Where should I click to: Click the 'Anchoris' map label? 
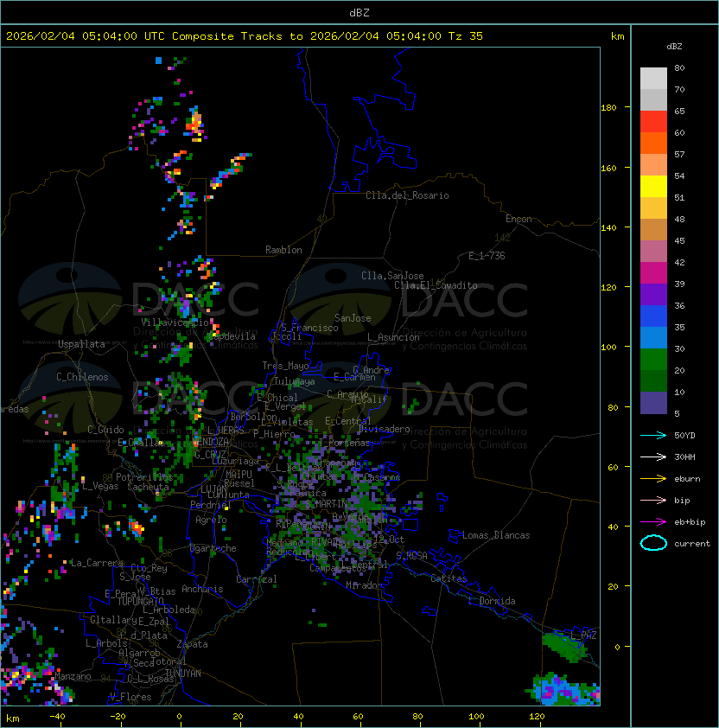coord(202,589)
